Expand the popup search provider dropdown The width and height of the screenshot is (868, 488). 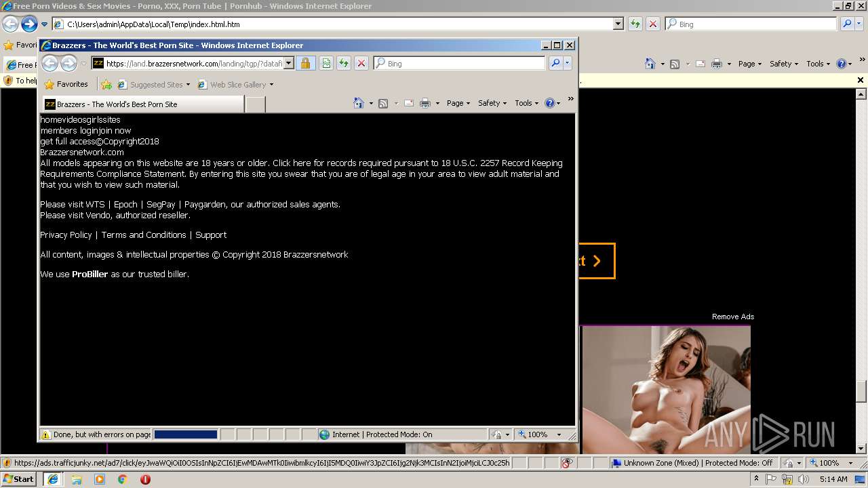point(568,63)
